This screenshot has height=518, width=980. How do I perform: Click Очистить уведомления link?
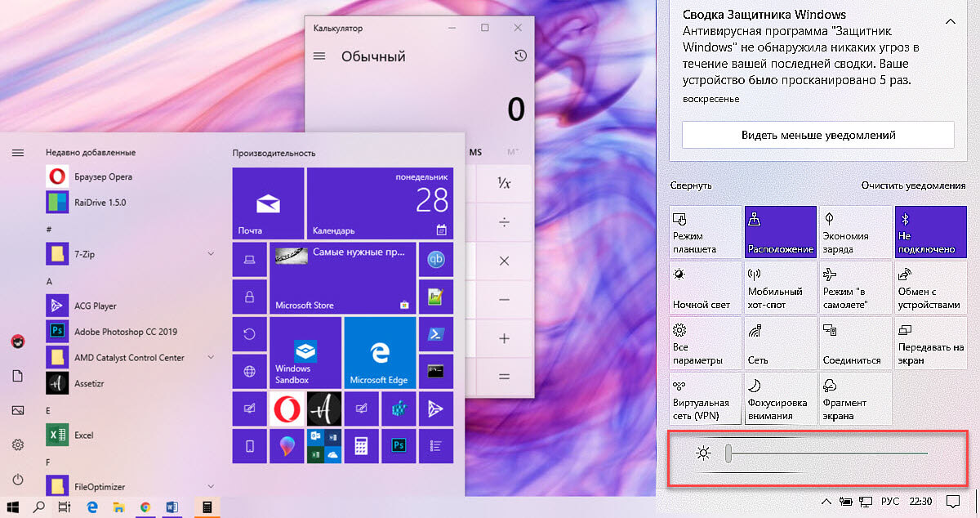coord(913,185)
